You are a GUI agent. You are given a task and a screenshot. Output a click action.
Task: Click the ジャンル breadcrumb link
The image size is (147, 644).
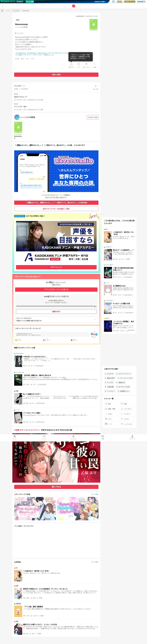(x=8, y=11)
